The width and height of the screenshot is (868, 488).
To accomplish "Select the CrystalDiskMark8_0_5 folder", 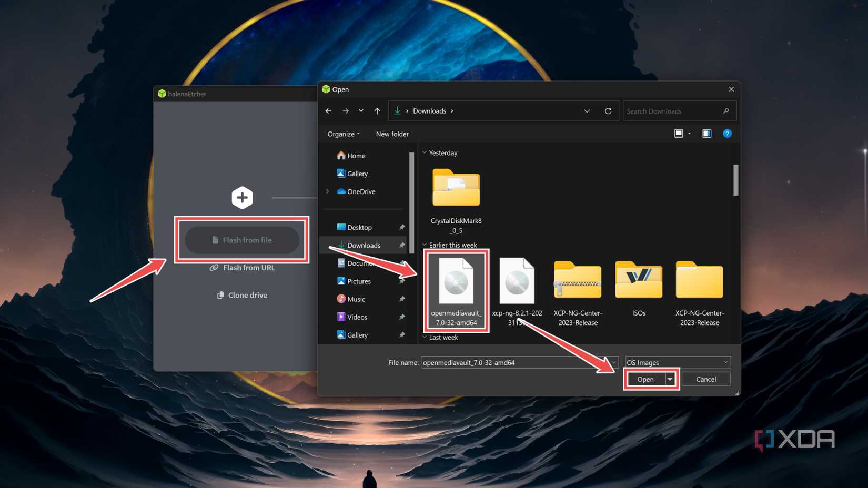I will [x=456, y=201].
